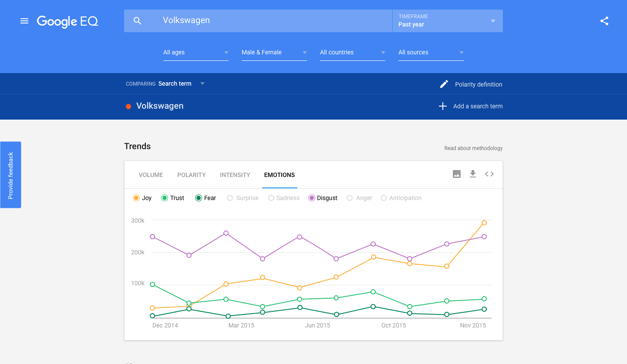Toggle Trust emotion series
The width and height of the screenshot is (627, 364).
pos(172,198)
